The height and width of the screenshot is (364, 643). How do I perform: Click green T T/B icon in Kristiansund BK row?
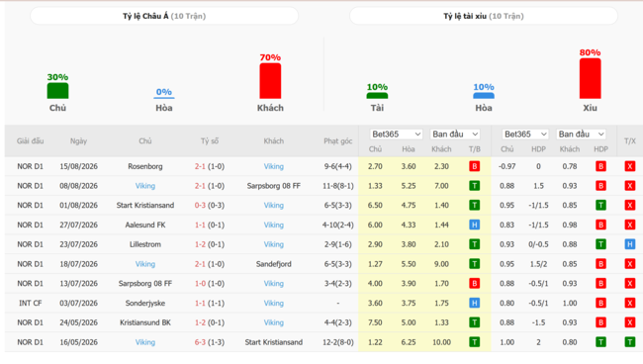tap(475, 322)
